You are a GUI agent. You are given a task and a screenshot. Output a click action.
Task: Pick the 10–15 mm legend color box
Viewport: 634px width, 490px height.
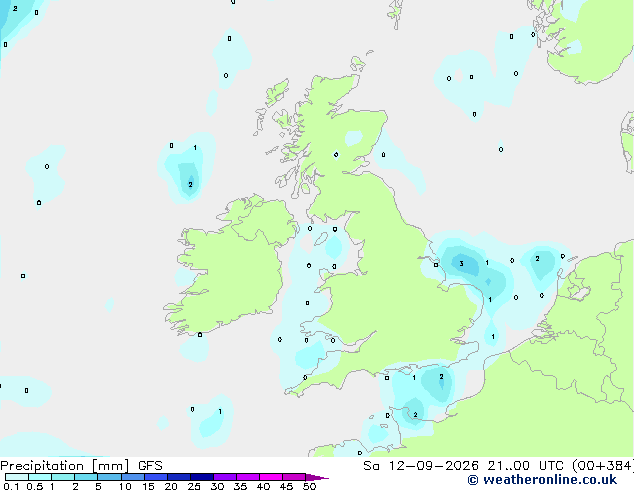[x=133, y=477]
